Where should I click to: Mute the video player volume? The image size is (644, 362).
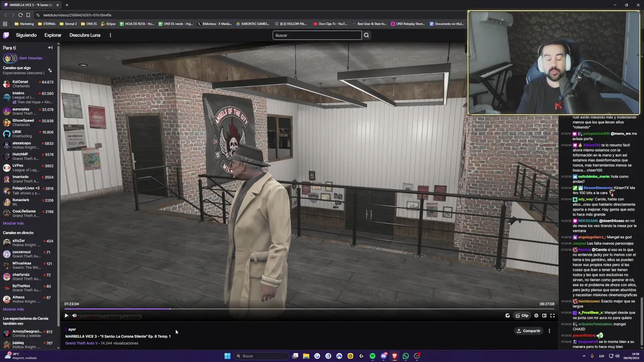pyautogui.click(x=74, y=316)
